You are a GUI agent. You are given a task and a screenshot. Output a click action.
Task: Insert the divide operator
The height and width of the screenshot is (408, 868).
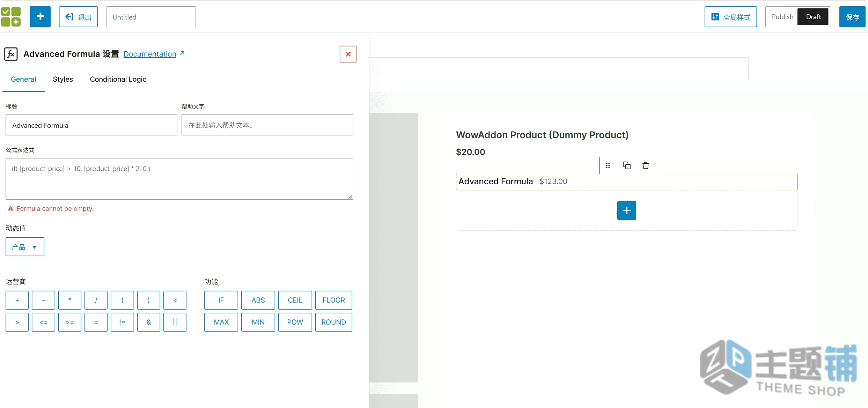(96, 300)
